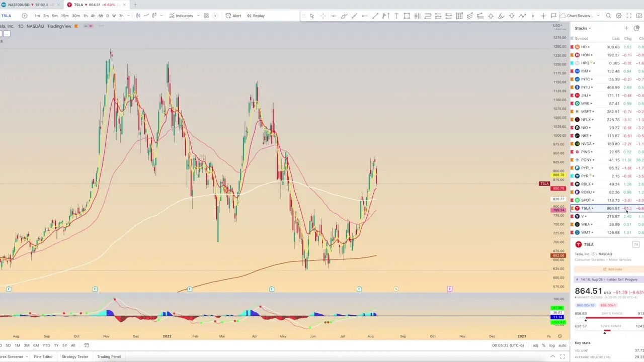
Task: Open the date range calendar icon
Action: click(87, 345)
